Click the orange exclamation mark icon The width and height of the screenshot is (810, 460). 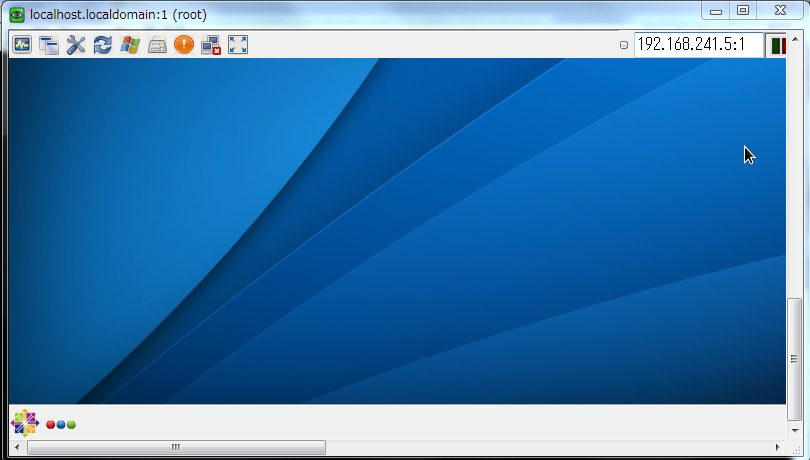(184, 45)
